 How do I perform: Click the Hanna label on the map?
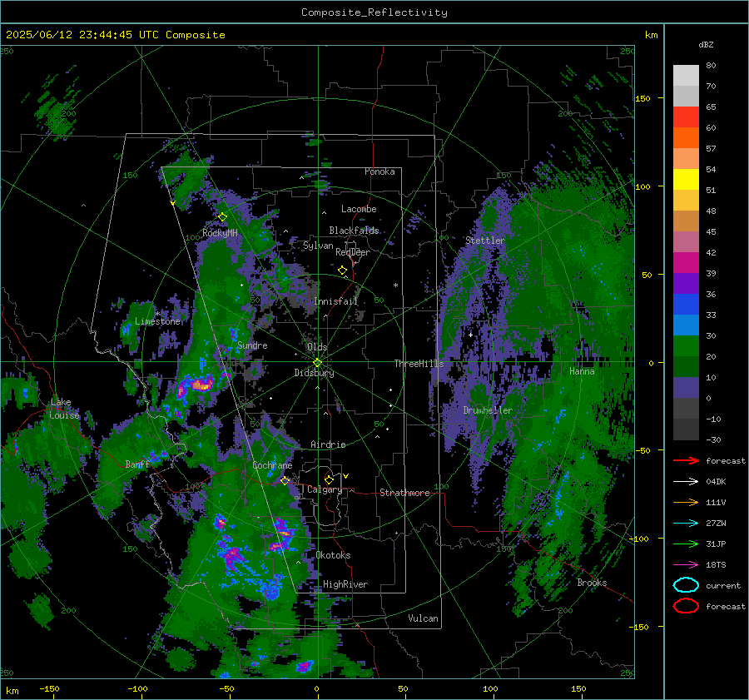click(582, 371)
